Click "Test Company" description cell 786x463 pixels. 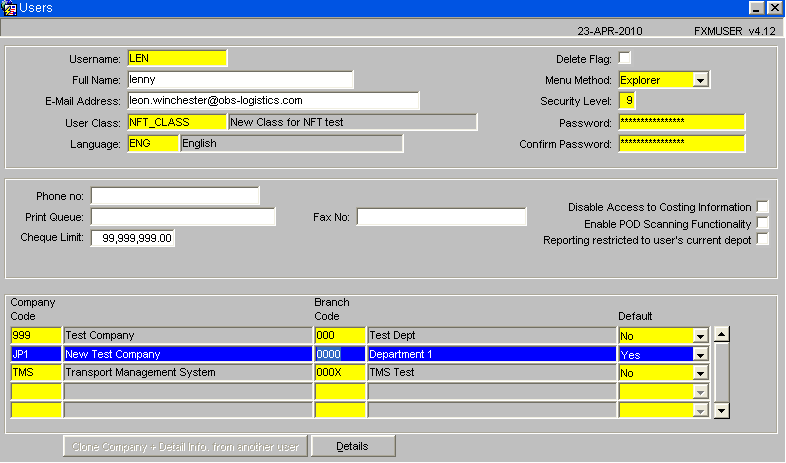click(188, 335)
